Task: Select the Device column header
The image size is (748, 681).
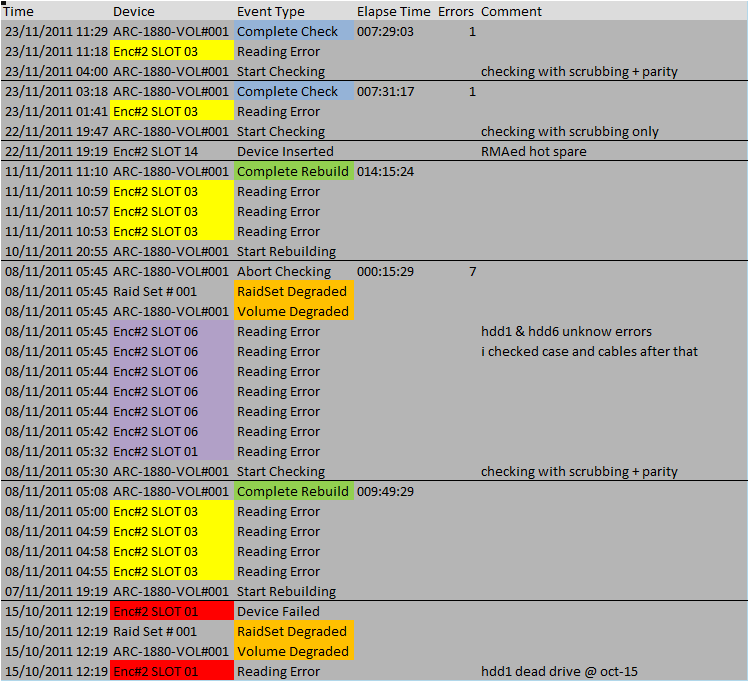Action: 134,11
